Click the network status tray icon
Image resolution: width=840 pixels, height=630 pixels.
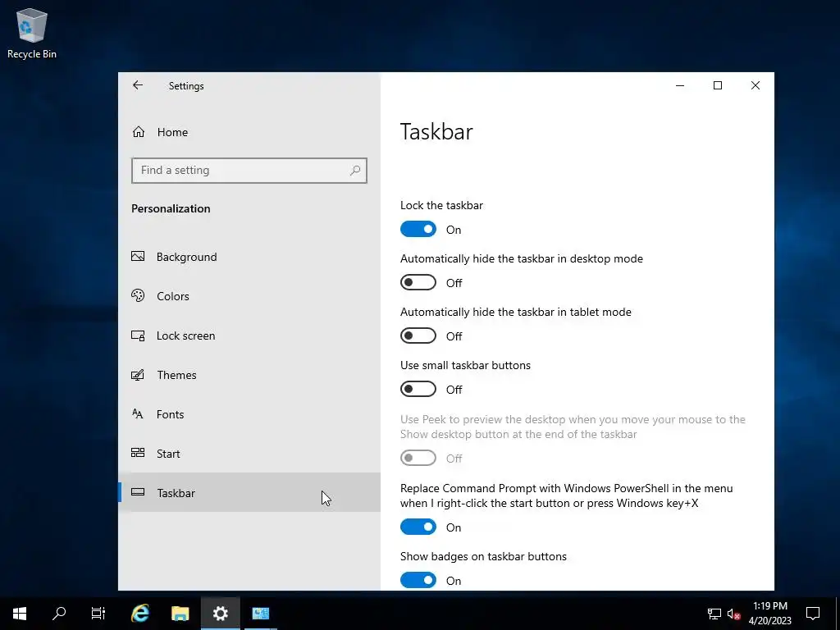714,614
